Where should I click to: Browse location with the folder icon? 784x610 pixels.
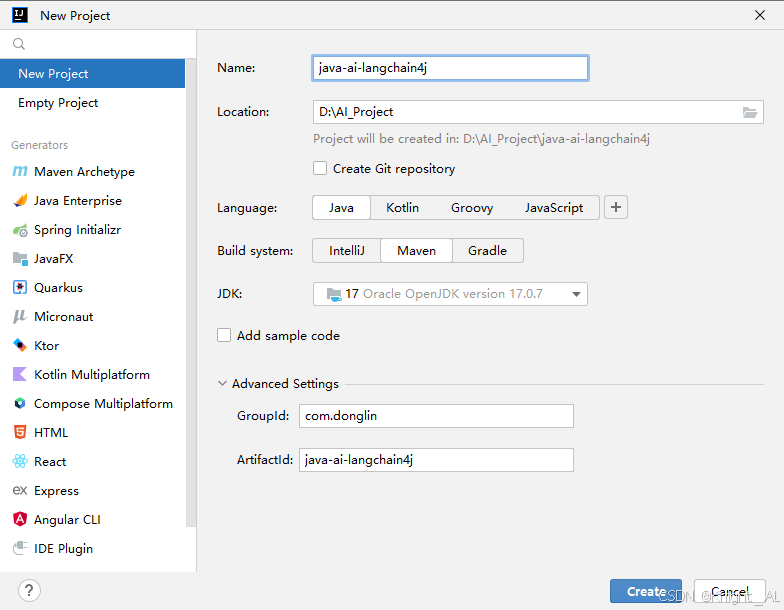[x=750, y=112]
